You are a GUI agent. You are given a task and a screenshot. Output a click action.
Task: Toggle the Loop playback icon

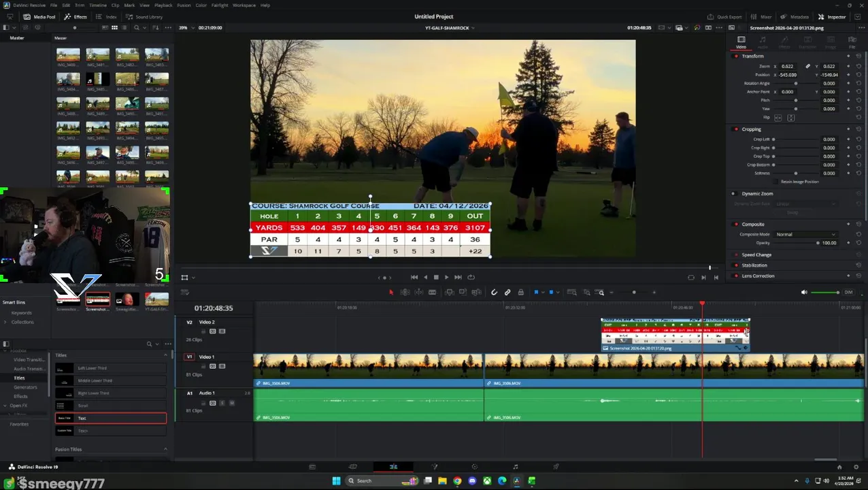tap(471, 277)
